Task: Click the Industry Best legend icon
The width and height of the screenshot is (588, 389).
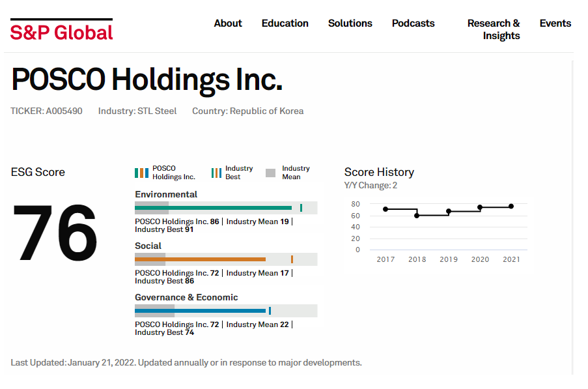Action: pos(216,173)
